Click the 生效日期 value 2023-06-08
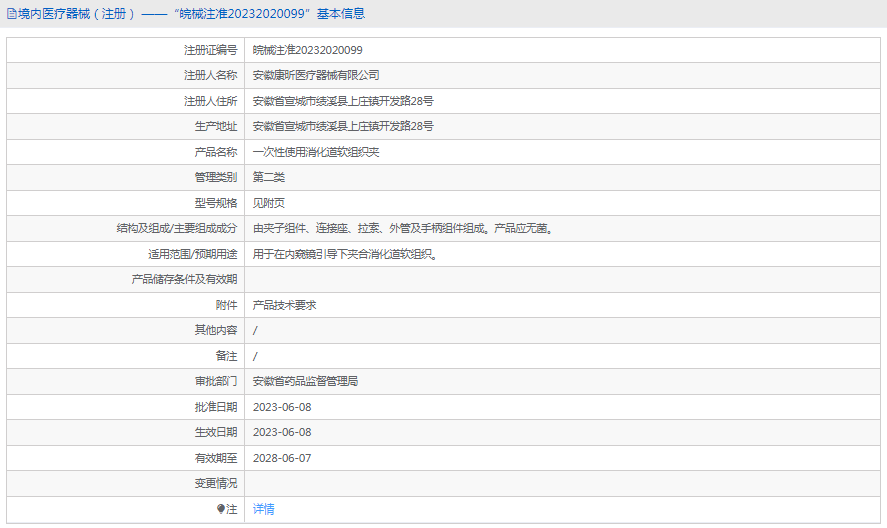Image resolution: width=887 pixels, height=528 pixels. click(282, 432)
